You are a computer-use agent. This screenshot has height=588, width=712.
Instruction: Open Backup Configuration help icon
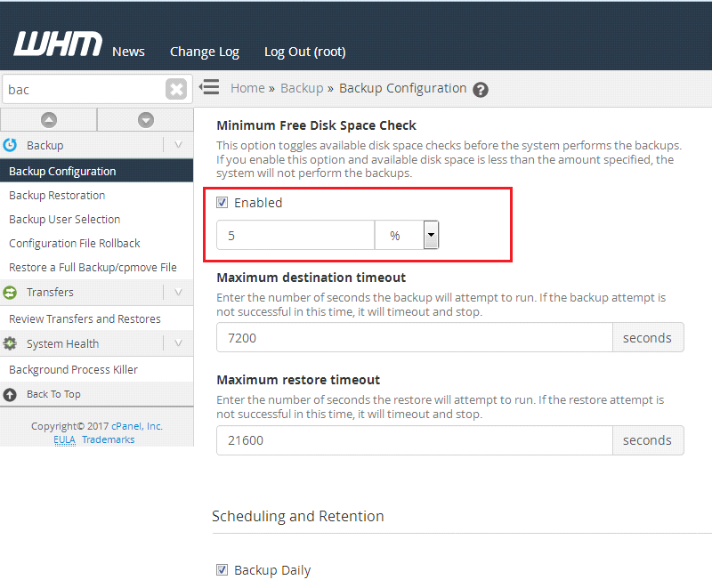tap(481, 89)
